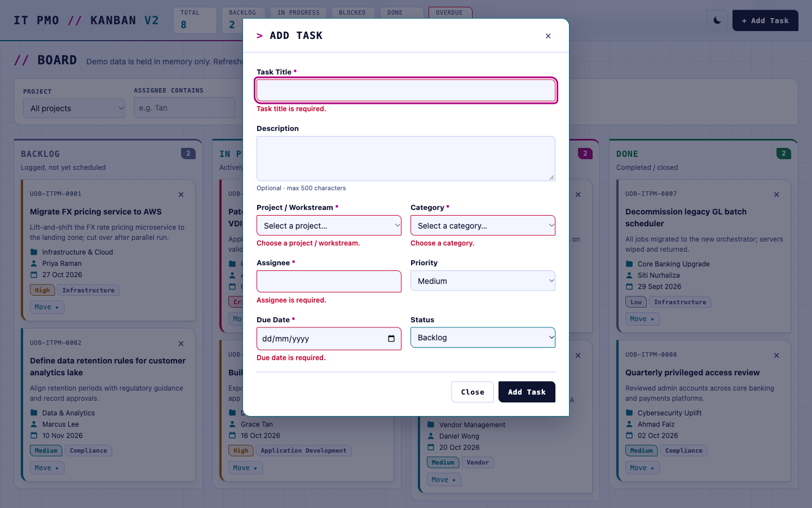Click the person icon beside Priya Raman
This screenshot has width=812, height=508.
[34, 264]
